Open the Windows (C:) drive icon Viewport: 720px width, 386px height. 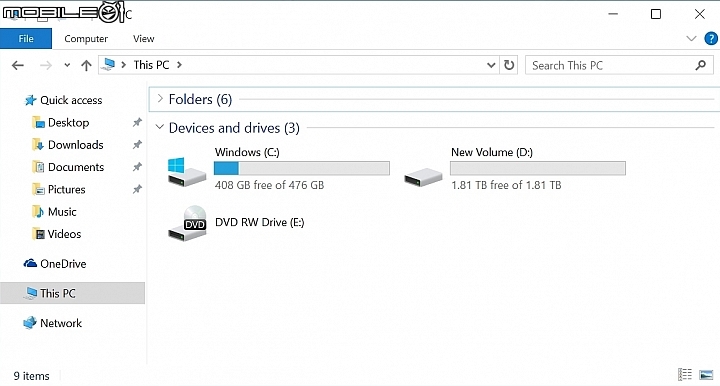tap(186, 172)
